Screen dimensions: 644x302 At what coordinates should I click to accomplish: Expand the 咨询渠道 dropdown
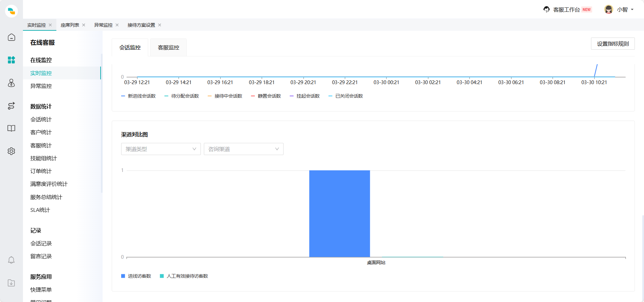243,149
